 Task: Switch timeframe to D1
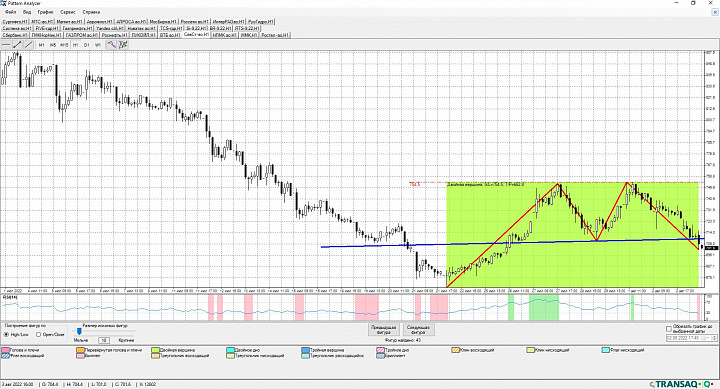86,45
